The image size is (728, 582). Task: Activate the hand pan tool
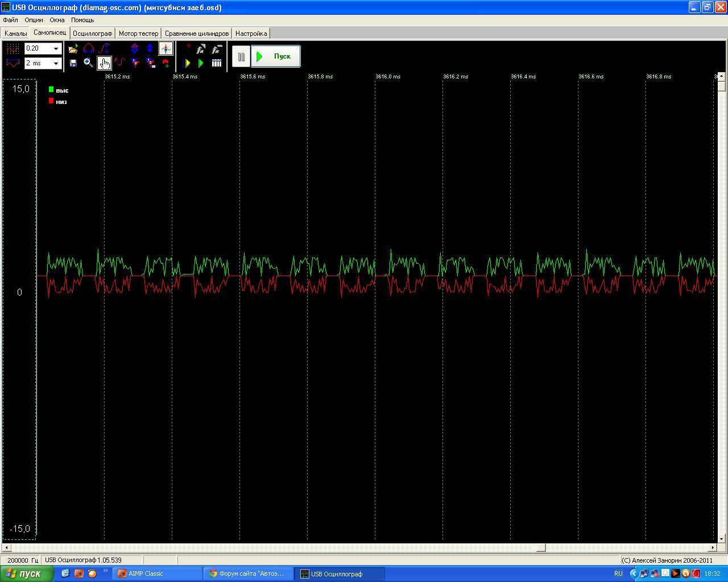click(x=104, y=63)
